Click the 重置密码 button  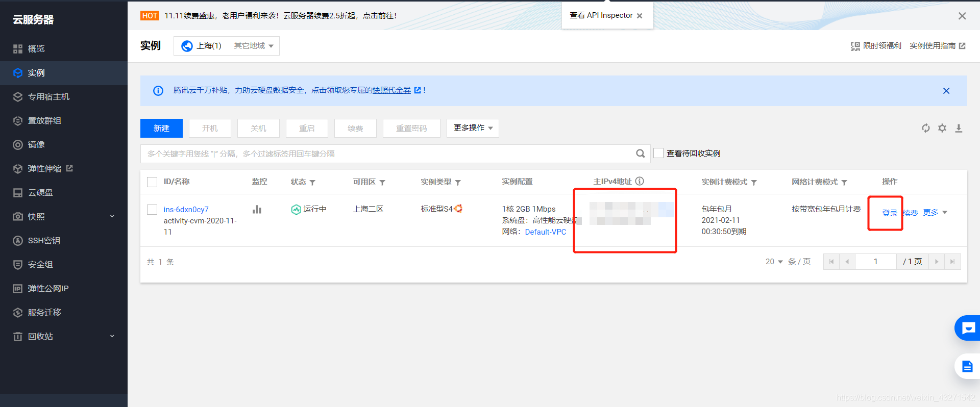click(x=411, y=128)
